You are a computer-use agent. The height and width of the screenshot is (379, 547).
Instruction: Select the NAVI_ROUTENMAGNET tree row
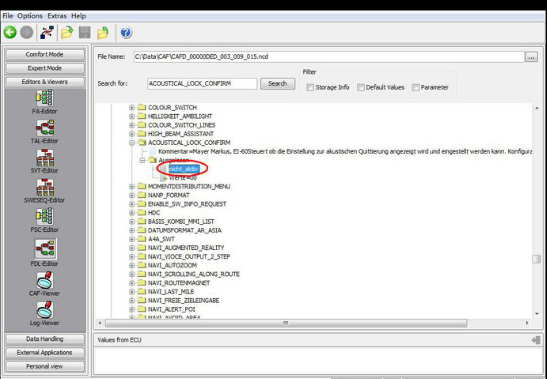tap(179, 283)
